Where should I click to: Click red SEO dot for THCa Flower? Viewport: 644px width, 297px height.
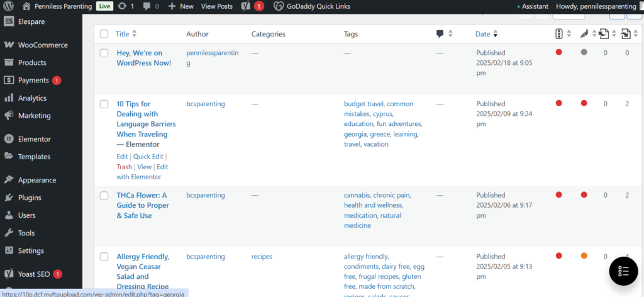(x=558, y=194)
